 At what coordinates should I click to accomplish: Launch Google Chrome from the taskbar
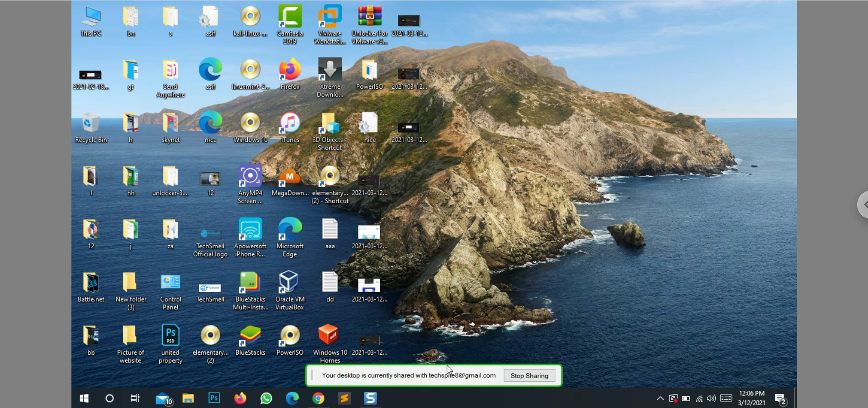point(318,398)
